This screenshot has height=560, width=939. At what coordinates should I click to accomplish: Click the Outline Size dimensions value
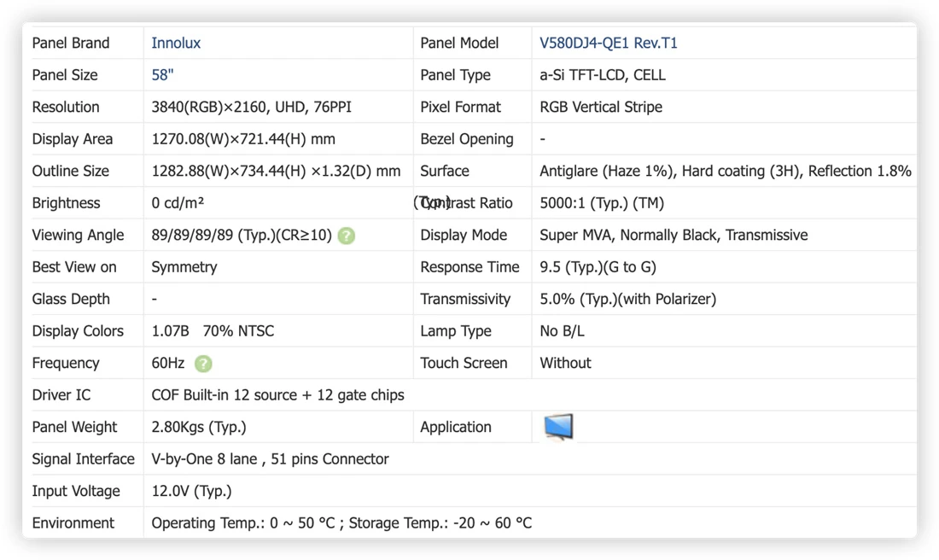click(276, 172)
